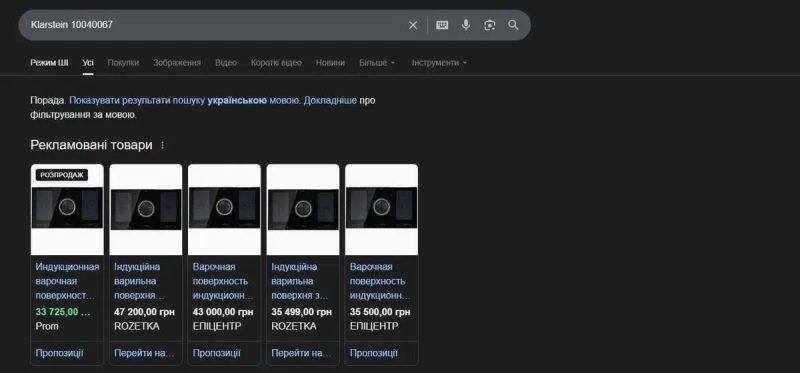The image size is (800, 373).
Task: Start voice search with the microphone icon
Action: click(466, 24)
